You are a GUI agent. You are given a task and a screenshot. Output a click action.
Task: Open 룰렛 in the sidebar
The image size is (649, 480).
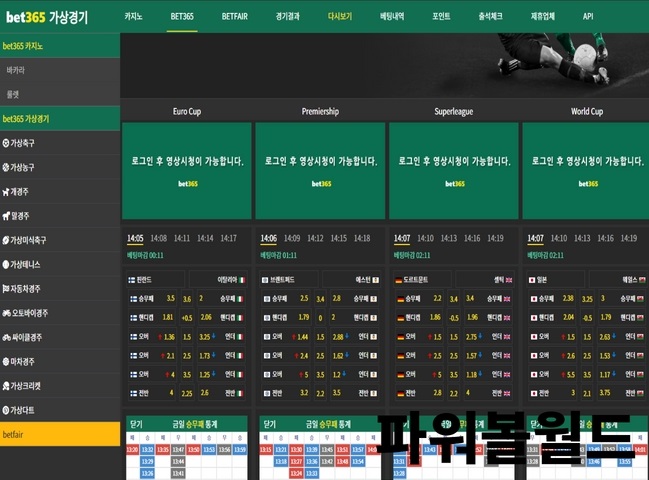tap(60, 94)
